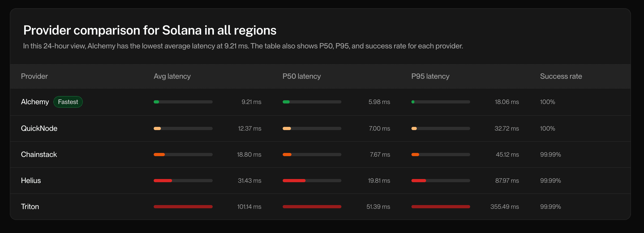Click Helius's P50 latency bar

click(312, 181)
